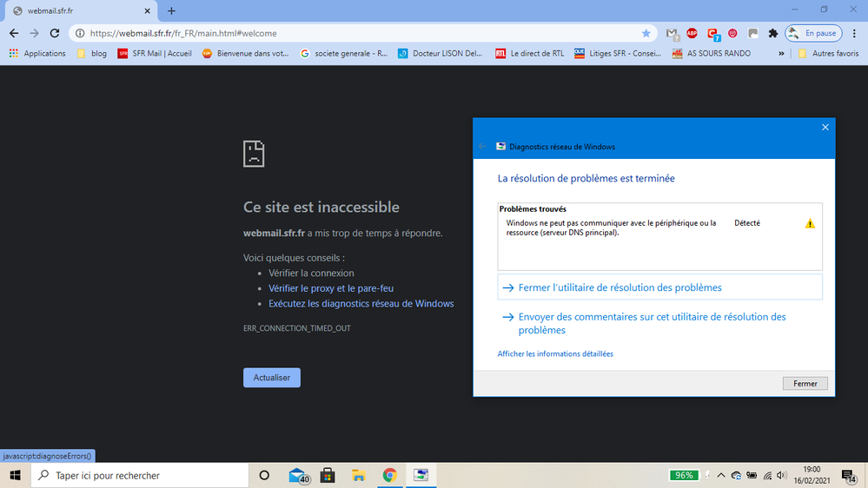Screen dimensions: 868x488
Task: Open the Mail app on the taskbar
Action: click(298, 475)
